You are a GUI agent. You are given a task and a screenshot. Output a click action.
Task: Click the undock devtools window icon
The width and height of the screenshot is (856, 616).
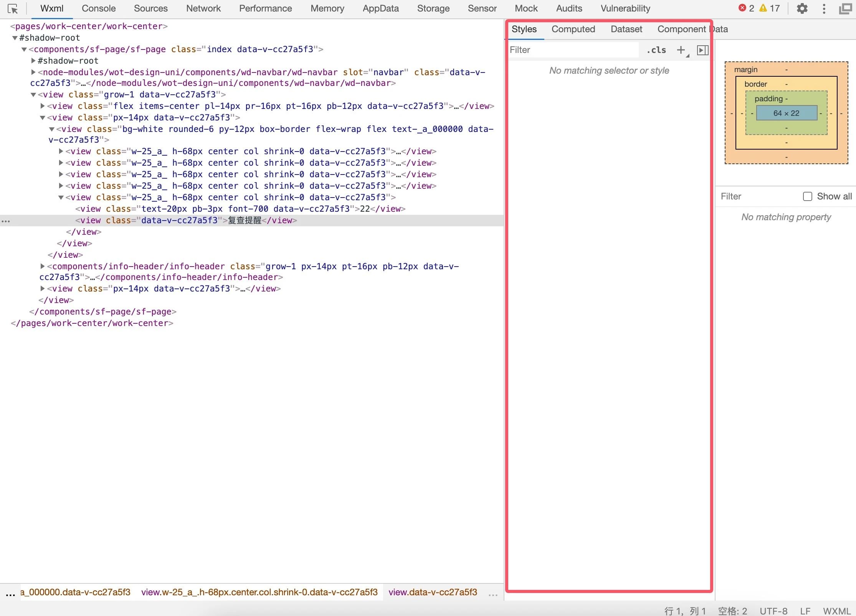(x=845, y=8)
